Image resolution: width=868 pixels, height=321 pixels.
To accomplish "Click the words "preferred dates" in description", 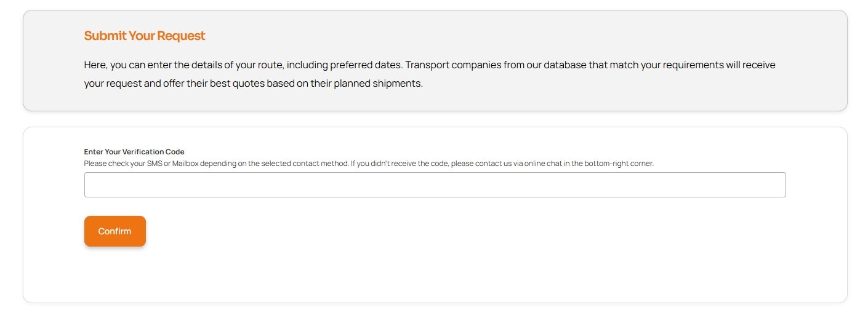I will (365, 65).
